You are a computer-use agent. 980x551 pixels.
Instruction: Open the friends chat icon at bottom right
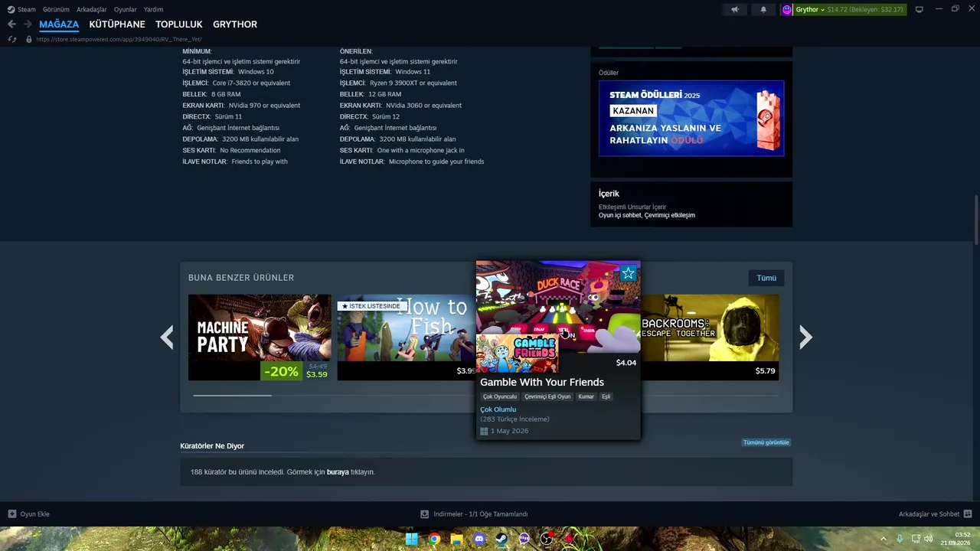point(968,514)
